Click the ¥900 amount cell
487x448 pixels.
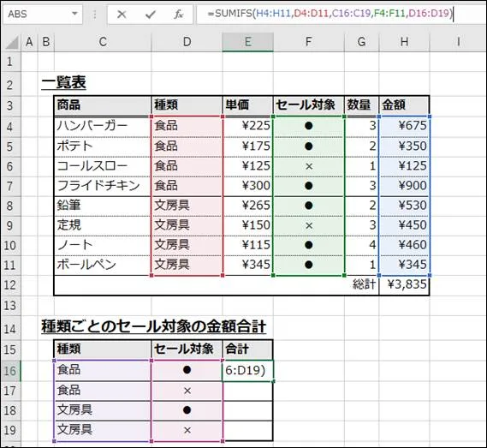click(x=404, y=186)
